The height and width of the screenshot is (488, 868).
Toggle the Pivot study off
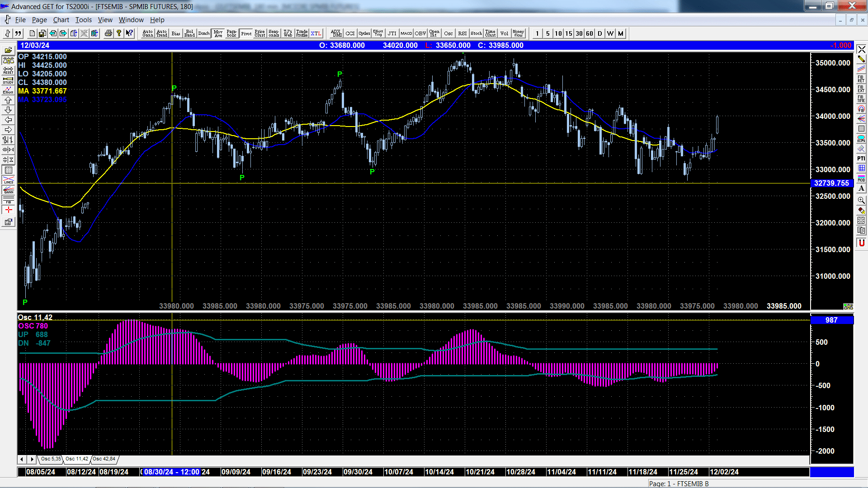246,33
